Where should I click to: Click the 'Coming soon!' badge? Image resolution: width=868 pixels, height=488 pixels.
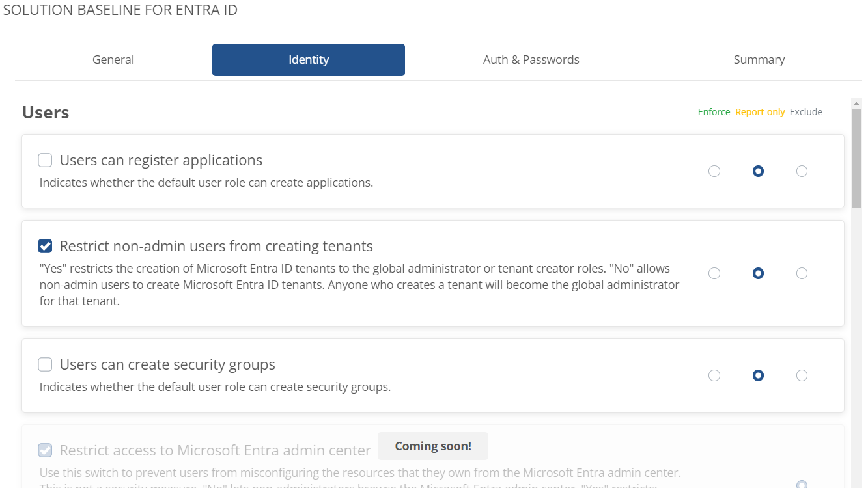pyautogui.click(x=433, y=446)
